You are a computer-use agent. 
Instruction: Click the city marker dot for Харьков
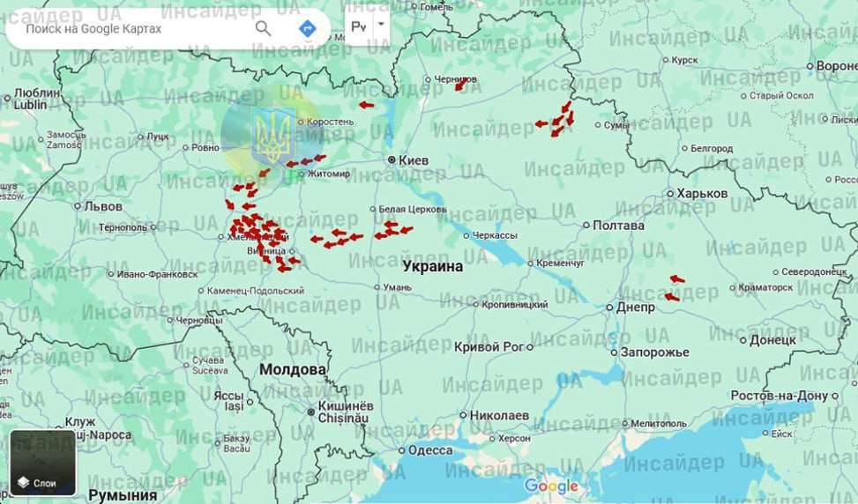669,194
